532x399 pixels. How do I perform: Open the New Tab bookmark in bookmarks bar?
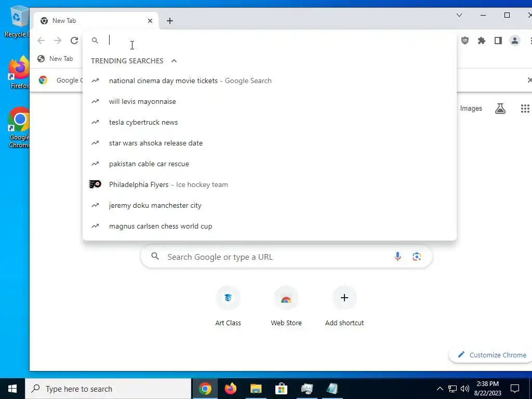click(55, 59)
